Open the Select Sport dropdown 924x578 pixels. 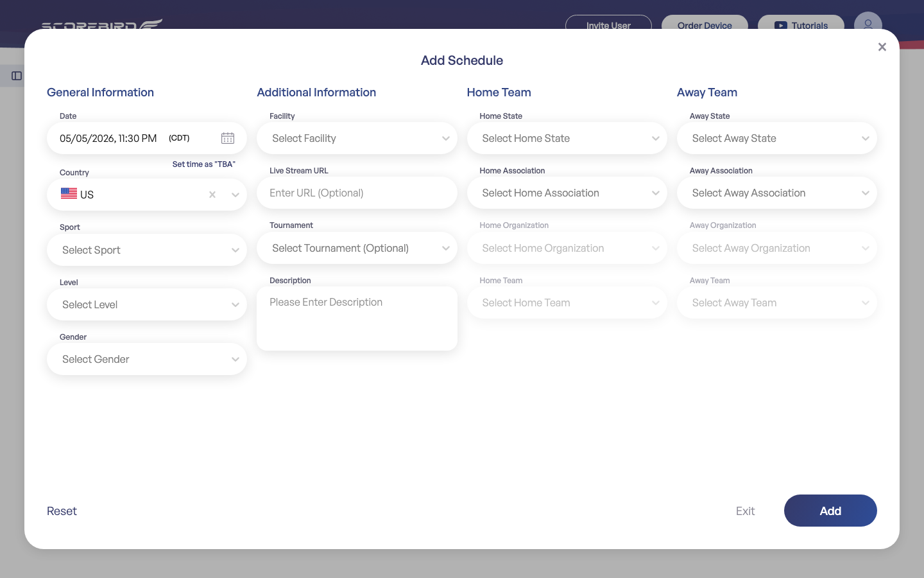click(147, 250)
